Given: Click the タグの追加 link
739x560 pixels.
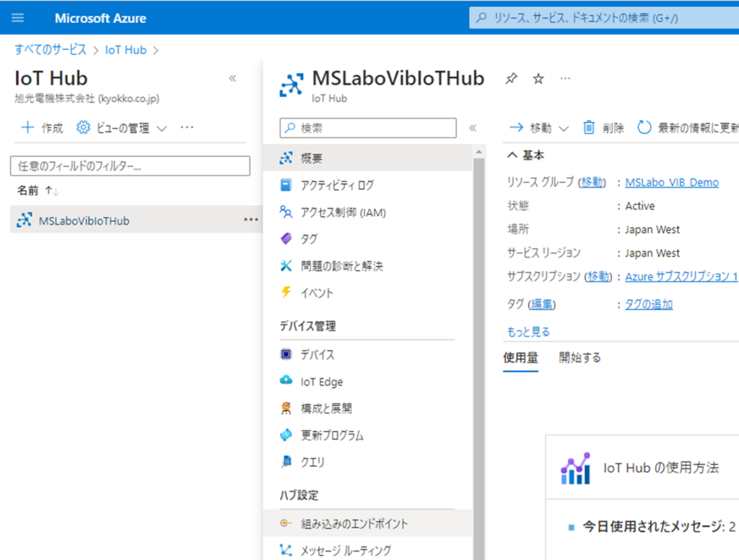Looking at the screenshot, I should pos(649,305).
